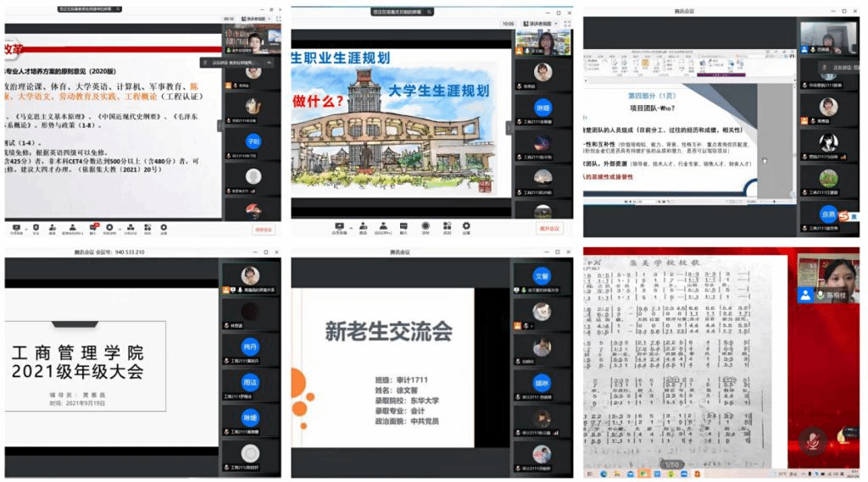Toggle the red muted microphone in sheet-music meeting
This screenshot has height=482, width=868.
[x=812, y=439]
